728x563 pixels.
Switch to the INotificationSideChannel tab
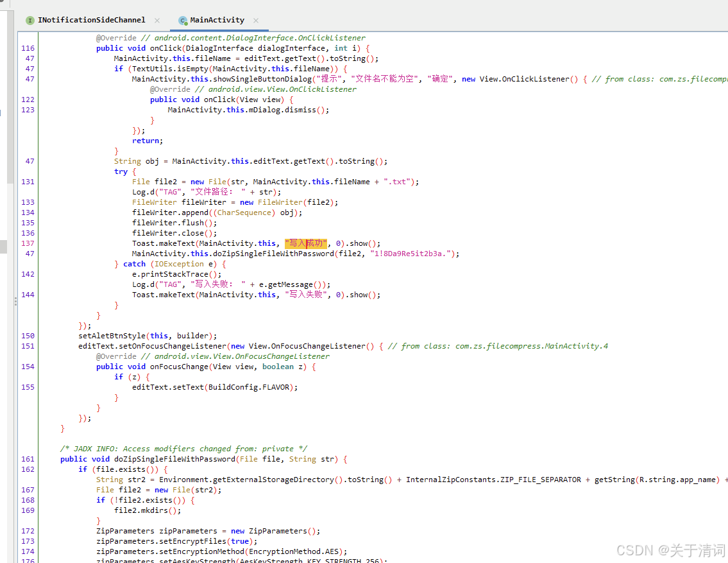(92, 20)
